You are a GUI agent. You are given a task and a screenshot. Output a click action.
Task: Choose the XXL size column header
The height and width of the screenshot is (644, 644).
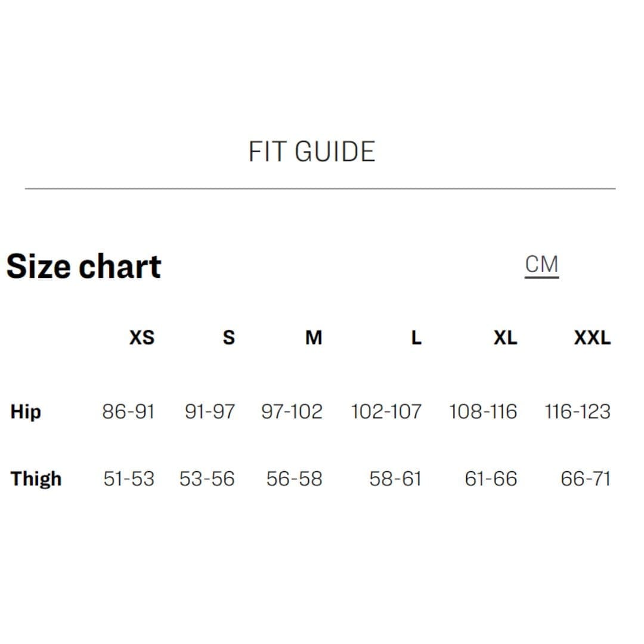pos(592,338)
